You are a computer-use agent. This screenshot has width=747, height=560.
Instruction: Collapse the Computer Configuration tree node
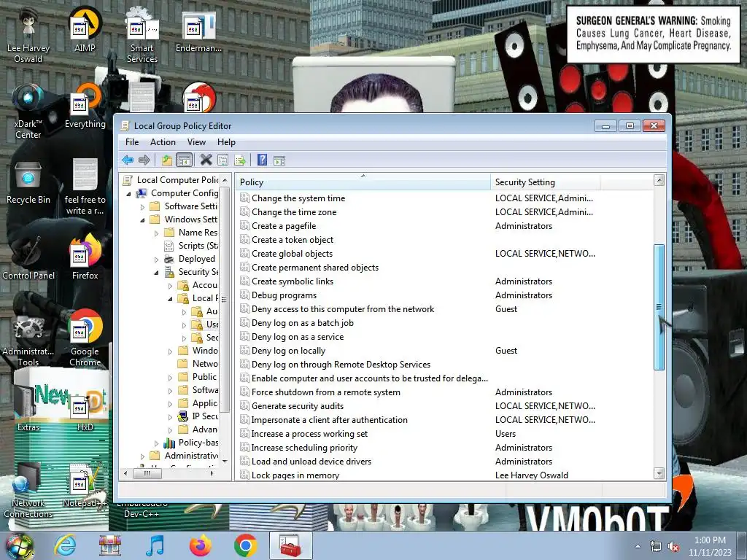(128, 194)
